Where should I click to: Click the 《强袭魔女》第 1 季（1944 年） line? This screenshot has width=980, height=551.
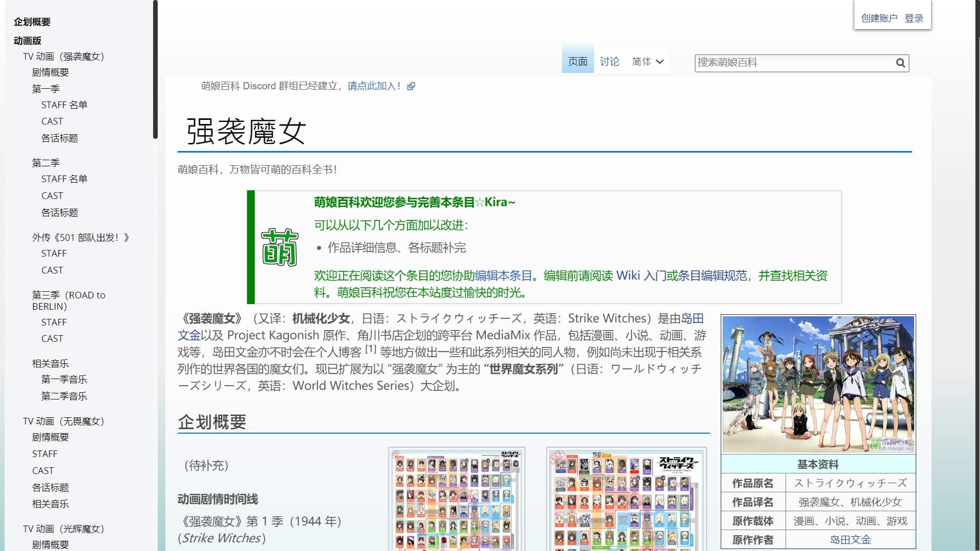pyautogui.click(x=260, y=521)
